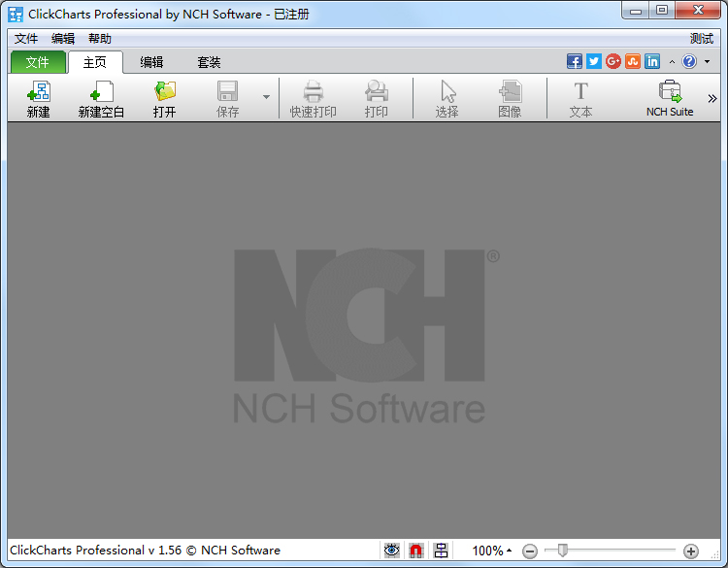Screen dimensions: 728x568
Task: Open the 编辑 menu in menu bar
Action: (x=63, y=39)
